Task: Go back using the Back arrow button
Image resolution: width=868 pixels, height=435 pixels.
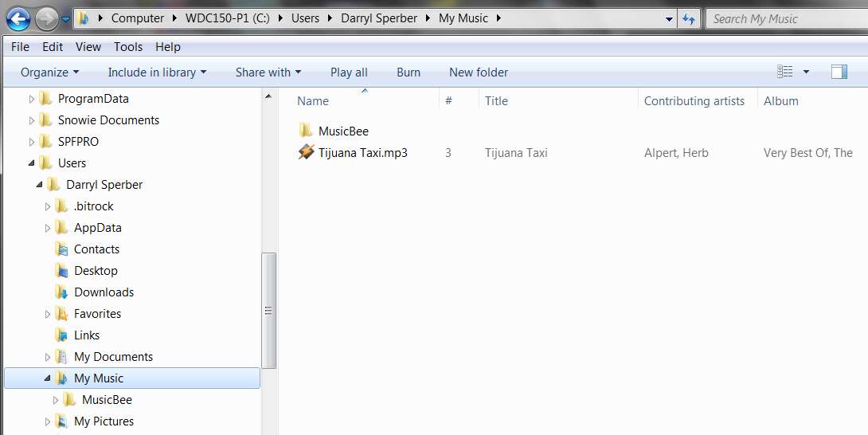Action: click(x=18, y=19)
